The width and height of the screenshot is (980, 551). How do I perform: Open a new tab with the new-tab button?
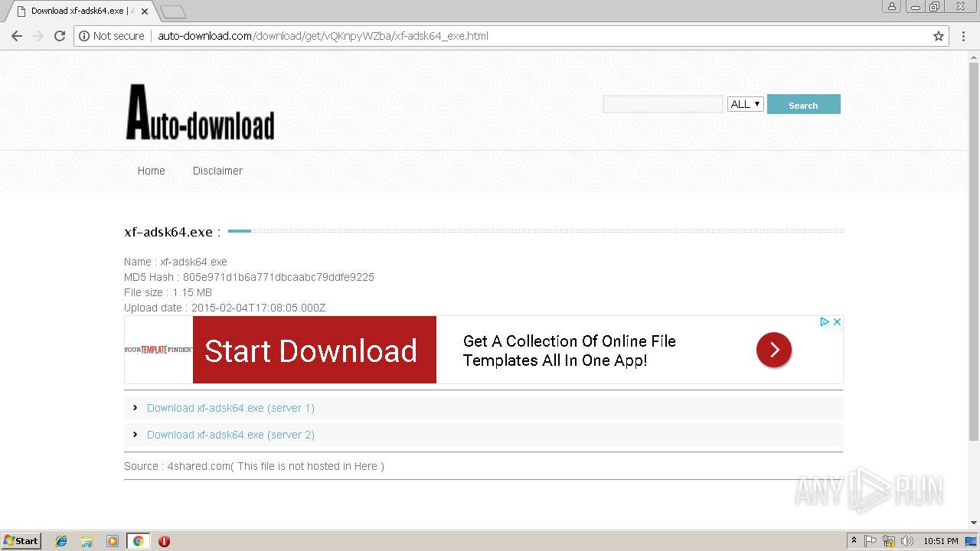(x=173, y=11)
